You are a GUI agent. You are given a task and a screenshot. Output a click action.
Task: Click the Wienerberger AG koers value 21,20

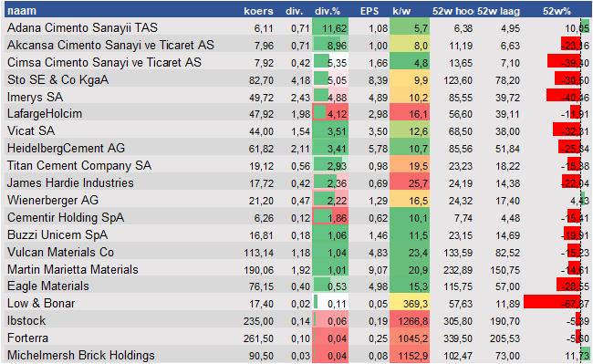[x=261, y=201]
